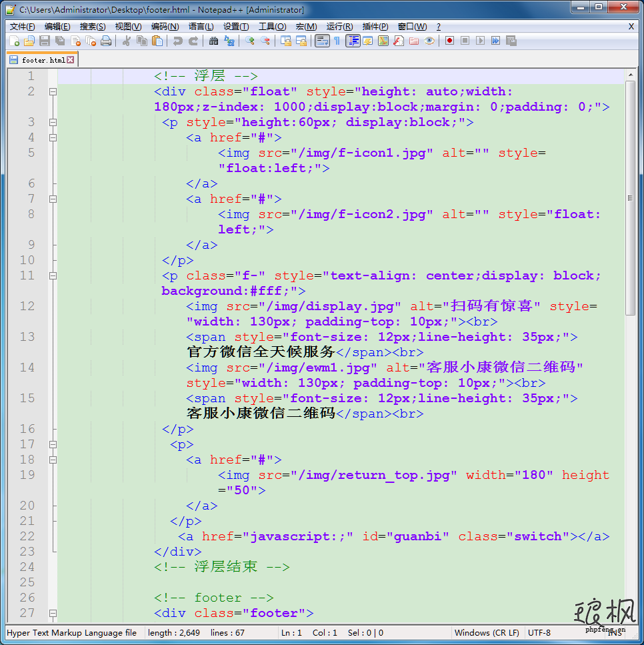The width and height of the screenshot is (644, 645).
Task: Click the Save All icon
Action: tap(60, 41)
